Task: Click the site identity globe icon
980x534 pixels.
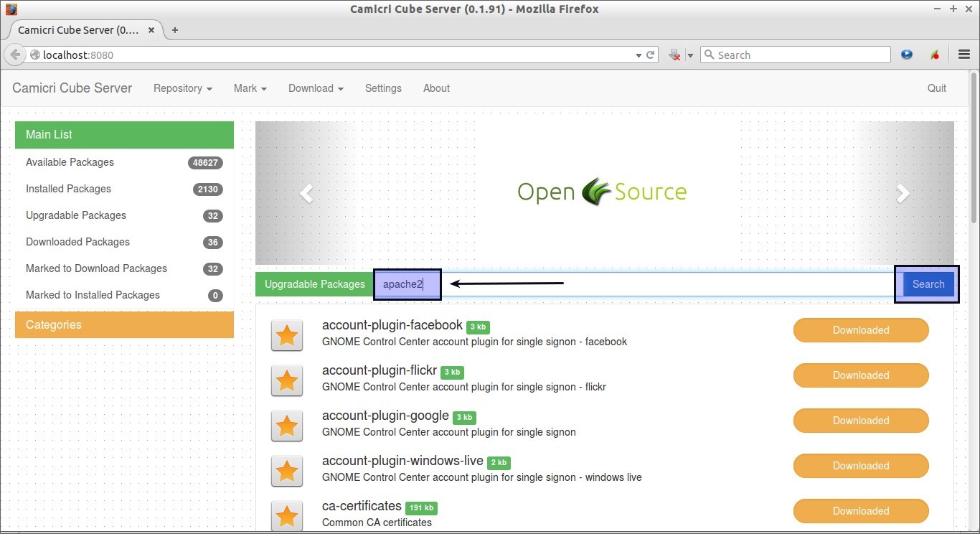Action: tap(34, 55)
